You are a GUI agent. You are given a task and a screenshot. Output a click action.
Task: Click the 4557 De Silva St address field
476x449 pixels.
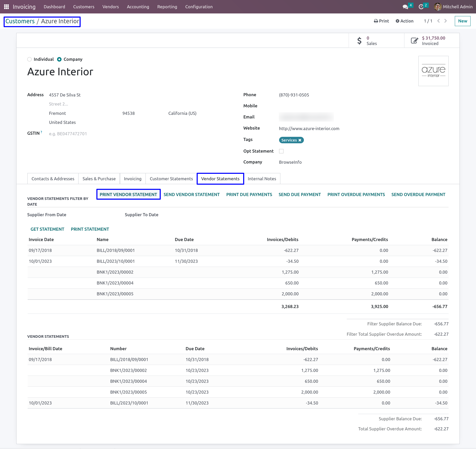(65, 95)
